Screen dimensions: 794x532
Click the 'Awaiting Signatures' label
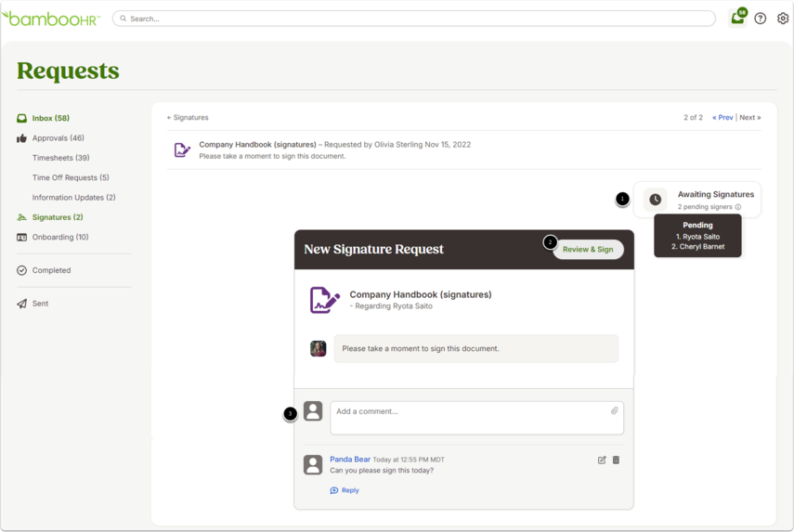tap(715, 194)
